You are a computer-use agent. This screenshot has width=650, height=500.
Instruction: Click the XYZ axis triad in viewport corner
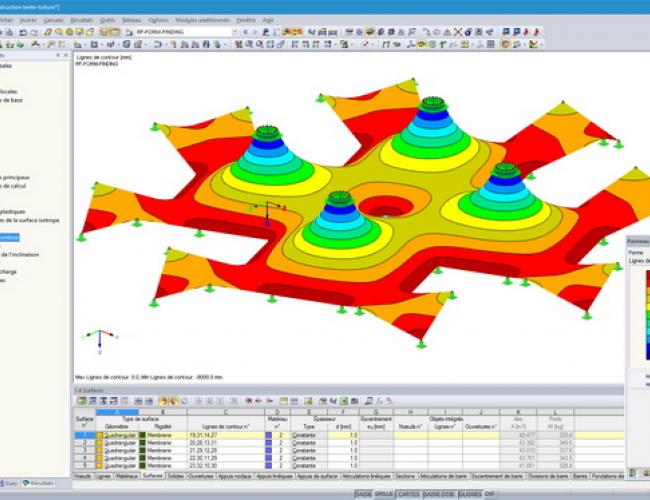click(93, 338)
